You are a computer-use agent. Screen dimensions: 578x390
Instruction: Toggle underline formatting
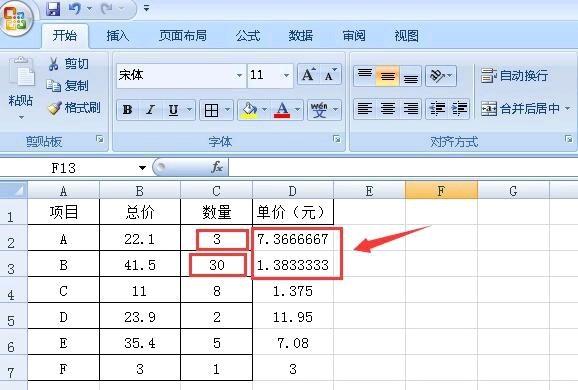click(173, 109)
